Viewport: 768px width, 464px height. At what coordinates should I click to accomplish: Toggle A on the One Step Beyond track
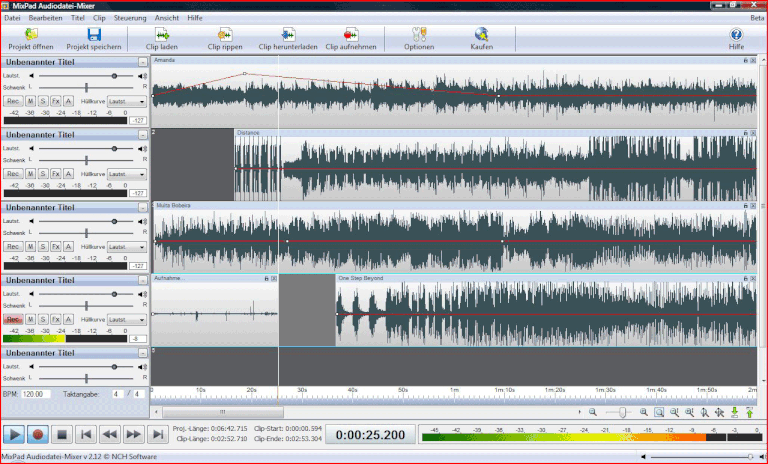[68, 319]
